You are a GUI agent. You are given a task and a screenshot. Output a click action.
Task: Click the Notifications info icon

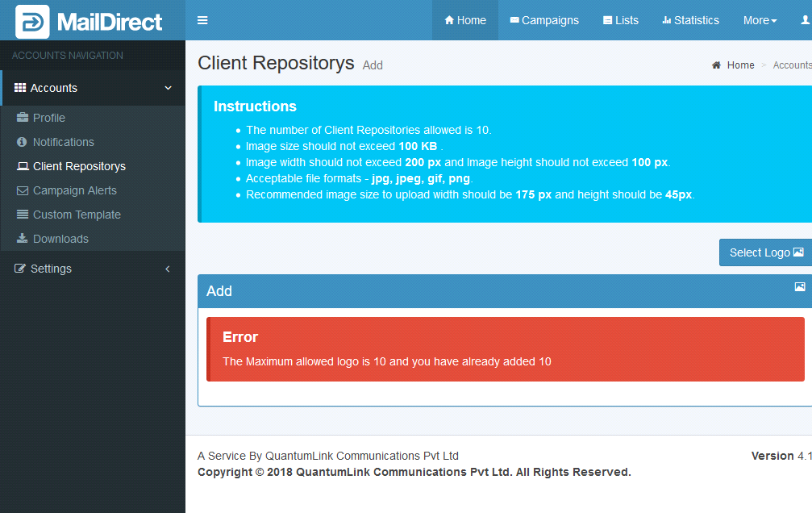click(23, 142)
